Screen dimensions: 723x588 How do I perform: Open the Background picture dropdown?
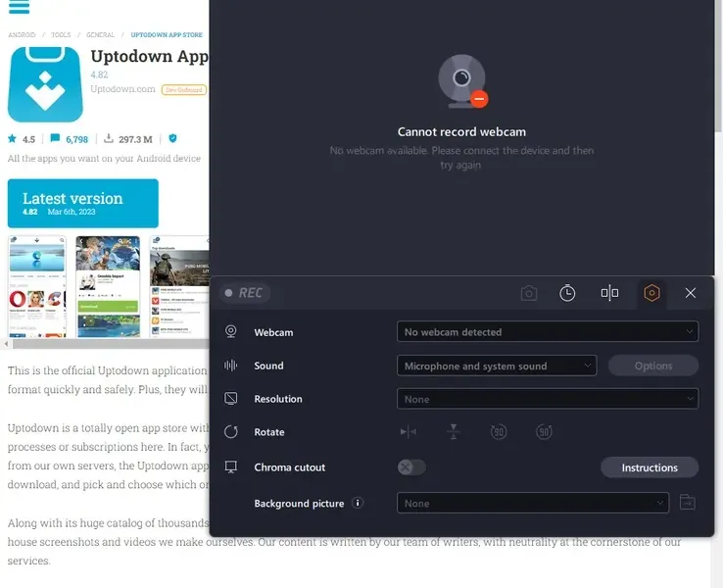point(533,503)
